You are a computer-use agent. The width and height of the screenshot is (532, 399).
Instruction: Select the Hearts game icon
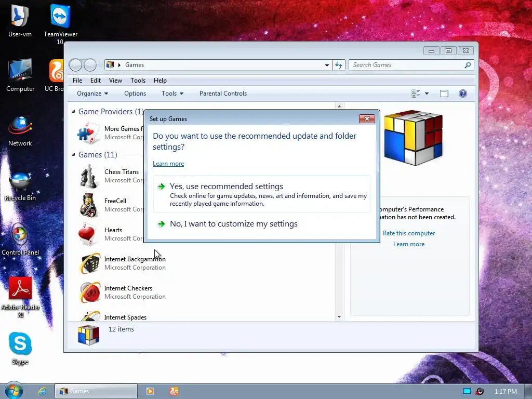pos(88,234)
